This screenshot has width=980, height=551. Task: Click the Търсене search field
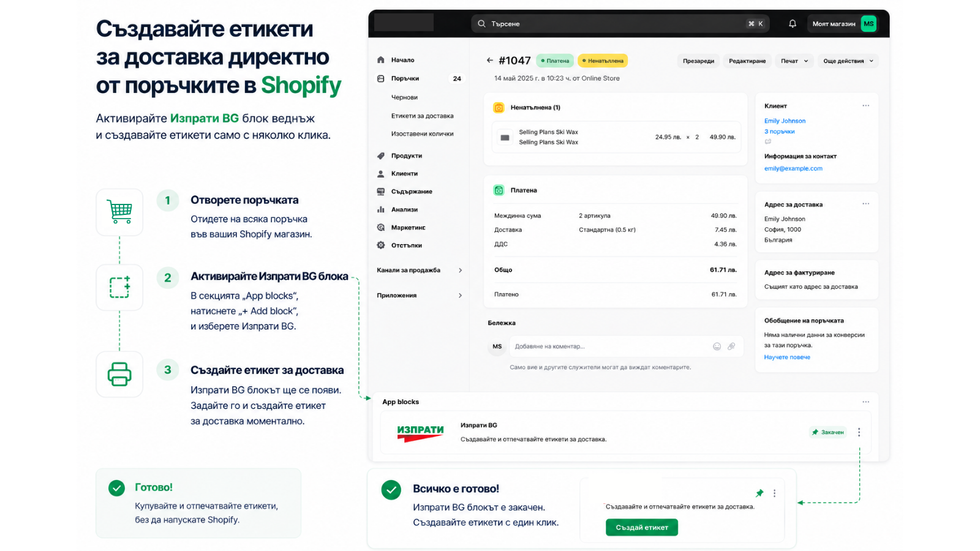click(620, 24)
